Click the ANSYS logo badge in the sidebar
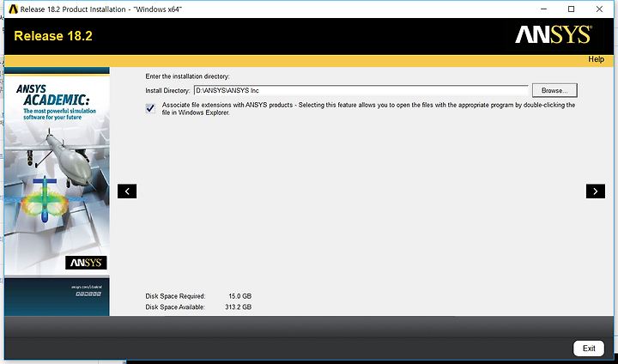Screen dimensions: 618x364 (86, 263)
